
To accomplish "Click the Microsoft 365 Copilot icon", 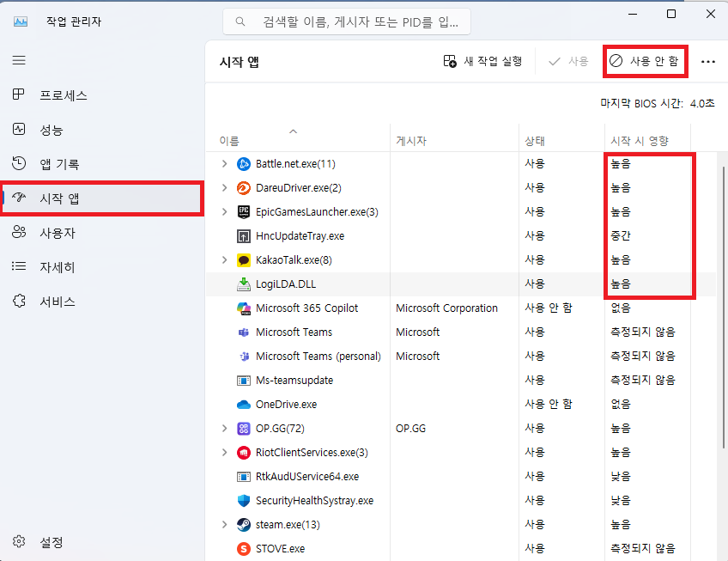I will click(x=244, y=308).
